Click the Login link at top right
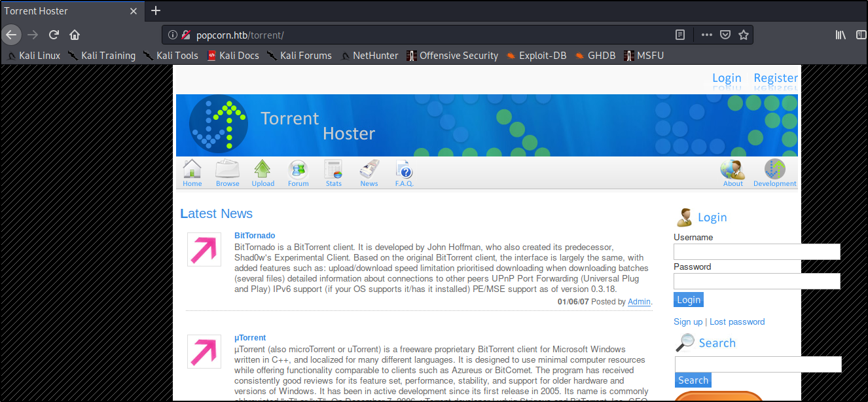Screen dimensions: 868x402 pos(727,78)
